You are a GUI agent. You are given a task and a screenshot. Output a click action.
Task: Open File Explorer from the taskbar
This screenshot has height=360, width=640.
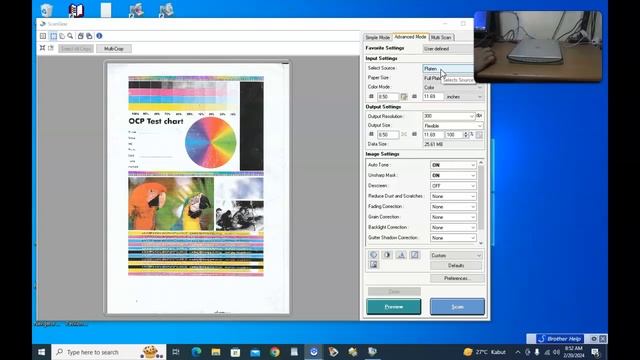pos(216,351)
